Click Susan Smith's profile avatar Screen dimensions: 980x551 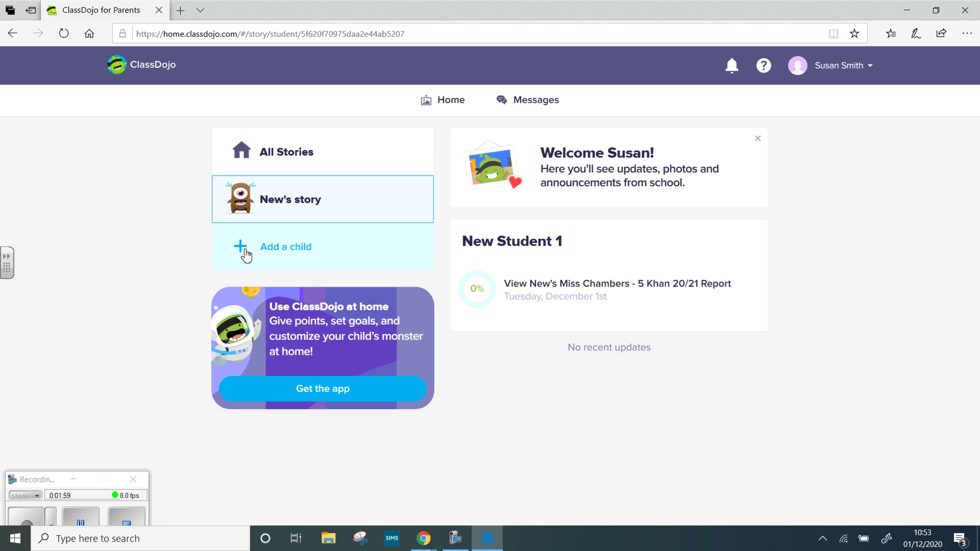coord(797,65)
